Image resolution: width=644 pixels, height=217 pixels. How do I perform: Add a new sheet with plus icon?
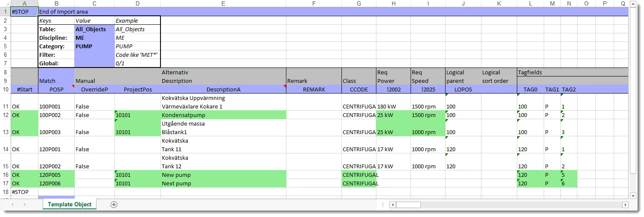[x=114, y=205]
